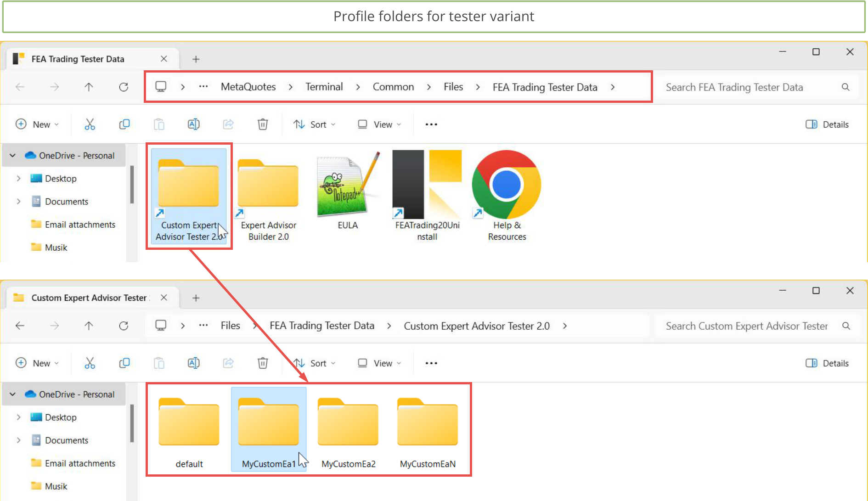Click the Copy icon in Custom Expert Advisor Tester window
Image resolution: width=868 pixels, height=501 pixels.
(124, 363)
